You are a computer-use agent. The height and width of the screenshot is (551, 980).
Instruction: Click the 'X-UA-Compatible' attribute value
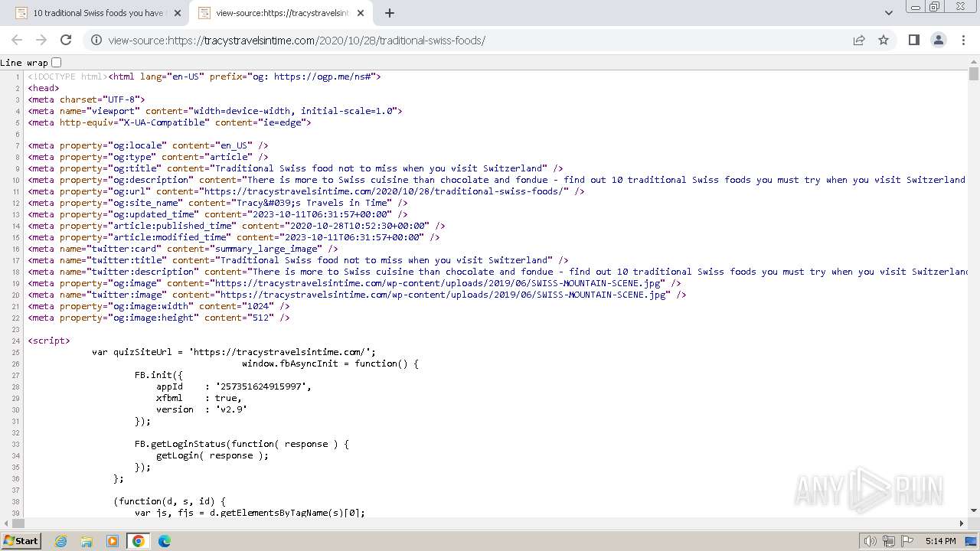pos(165,122)
